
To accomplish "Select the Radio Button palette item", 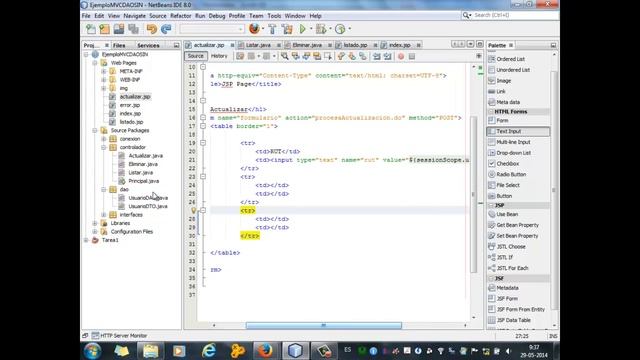I will (511, 174).
